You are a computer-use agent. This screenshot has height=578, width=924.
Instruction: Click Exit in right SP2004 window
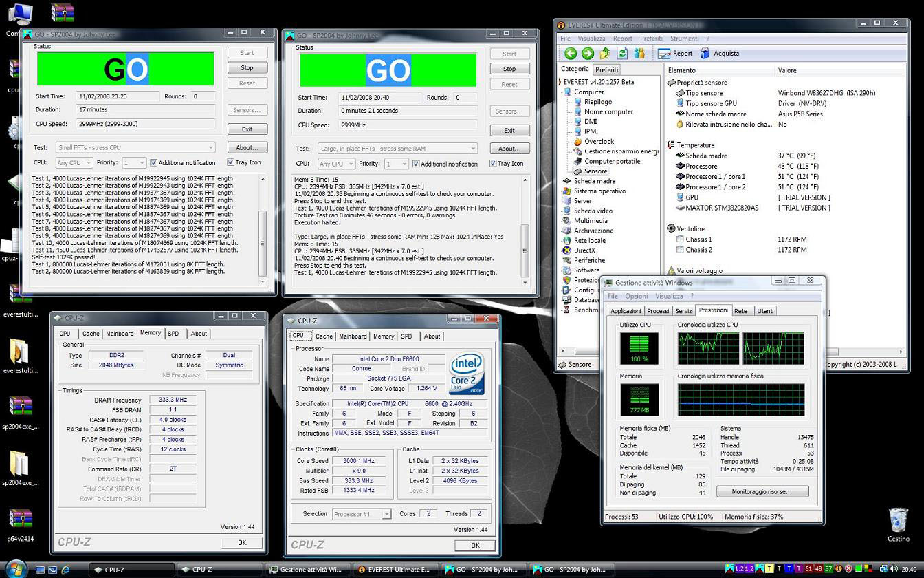[509, 130]
